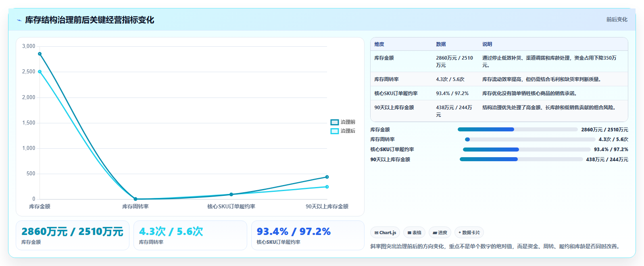644x266 pixels.
Task: Select the 数据卡片 tag chip
Action: [x=469, y=233]
